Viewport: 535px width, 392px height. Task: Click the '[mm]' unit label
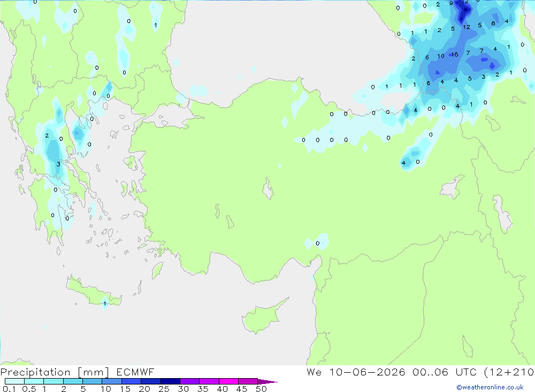pos(93,372)
